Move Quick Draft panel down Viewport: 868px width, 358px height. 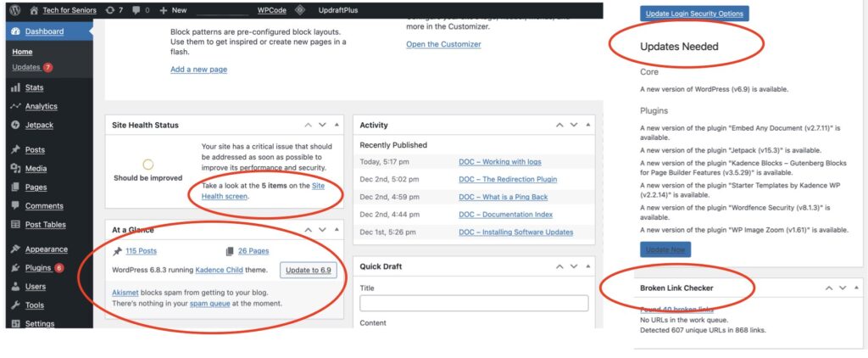[x=574, y=266]
